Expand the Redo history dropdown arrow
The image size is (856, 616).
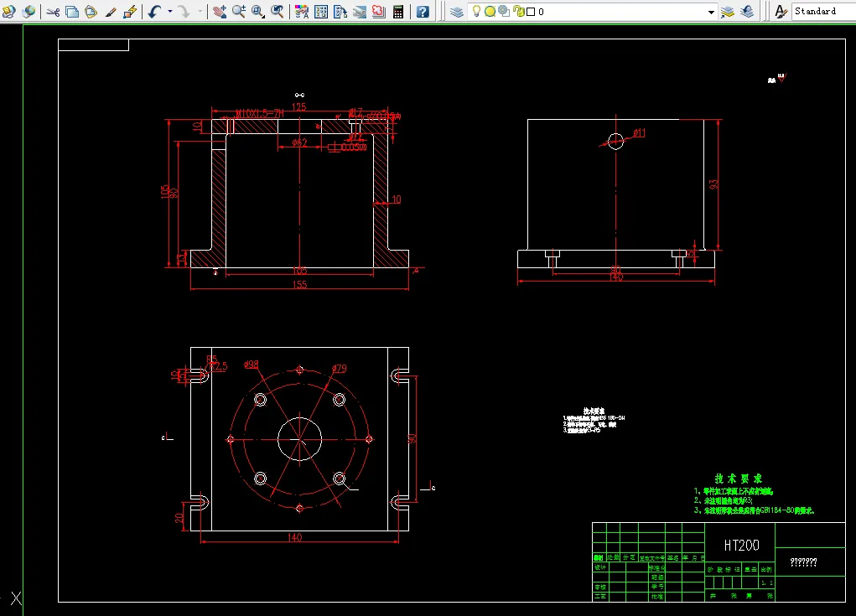tap(200, 12)
